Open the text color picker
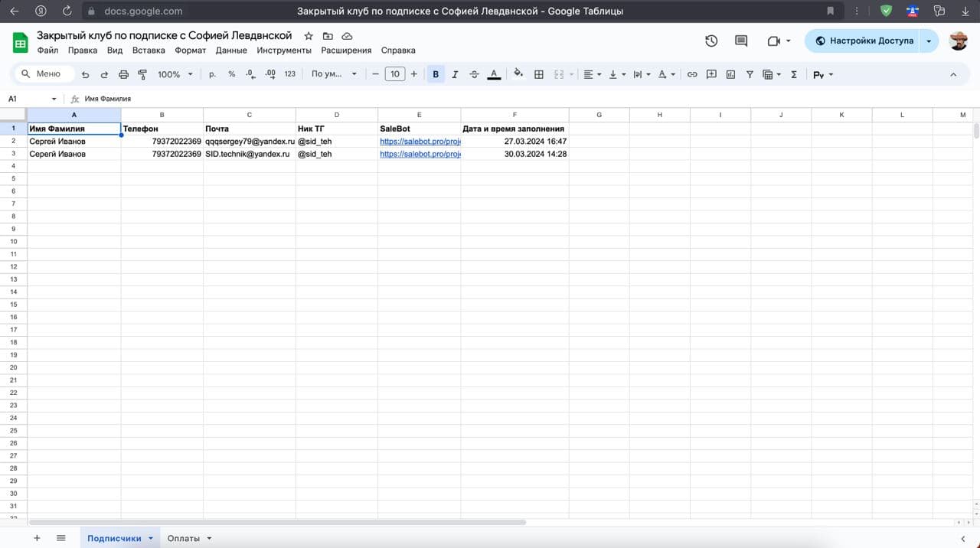Viewport: 980px width, 548px height. (x=494, y=74)
